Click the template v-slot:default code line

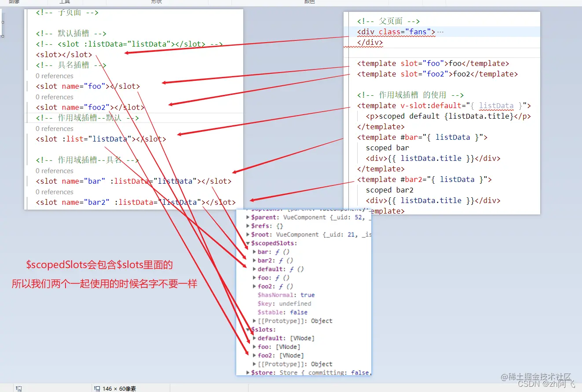(444, 105)
